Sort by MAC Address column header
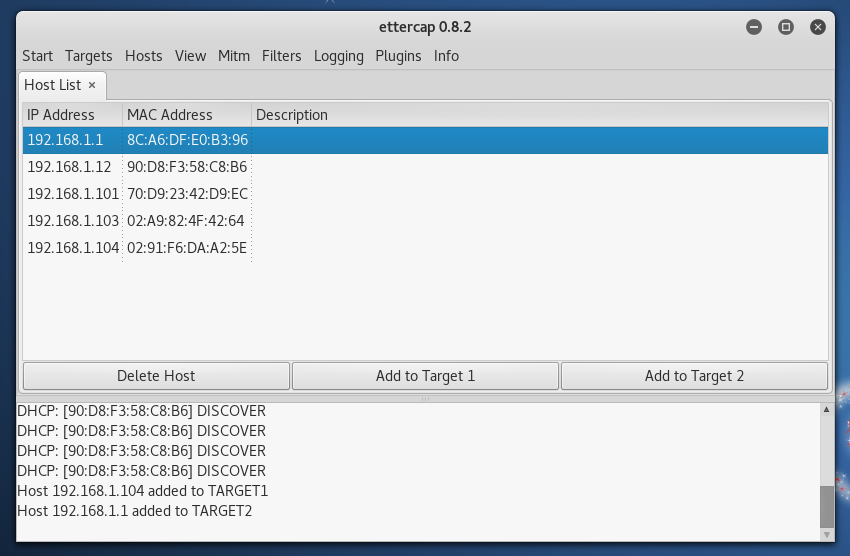850x556 pixels. pos(187,115)
